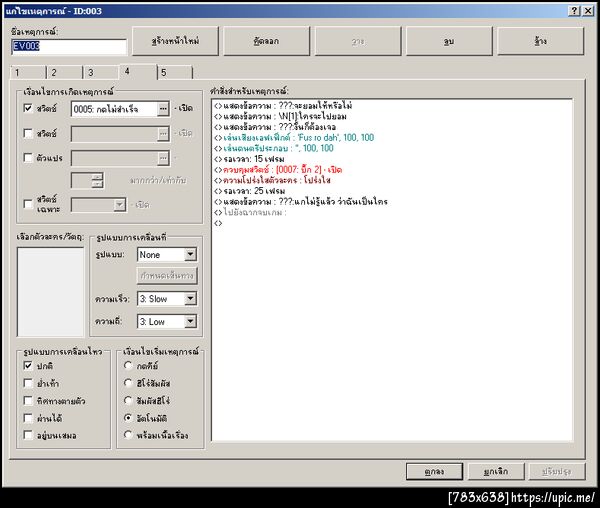Open the frequency dropdown showing 3: Low
The width and height of the screenshot is (600, 508).
point(167,322)
